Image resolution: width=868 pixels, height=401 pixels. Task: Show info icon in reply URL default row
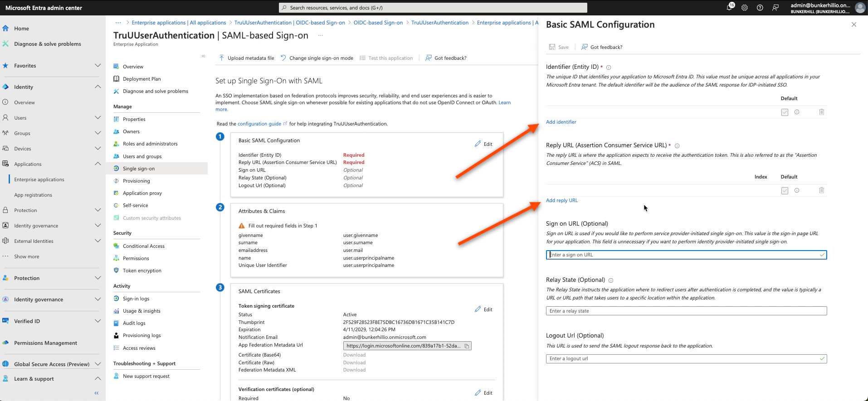click(x=797, y=190)
